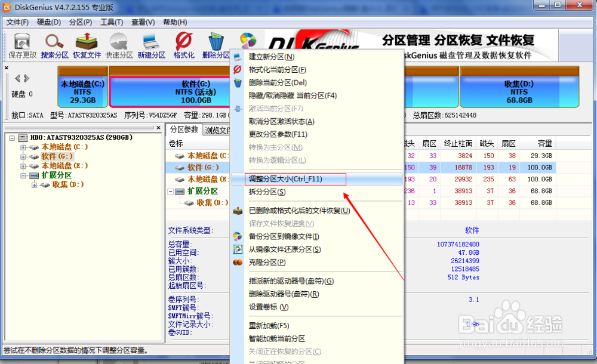Switch to the 分区参数 tab
Screen dimensions: 597x364
pyautogui.click(x=184, y=129)
